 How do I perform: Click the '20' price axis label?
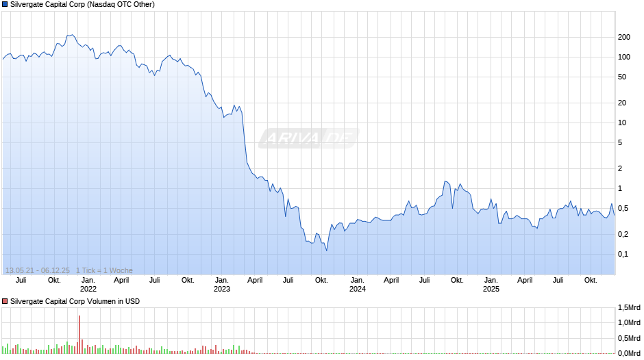pos(622,103)
